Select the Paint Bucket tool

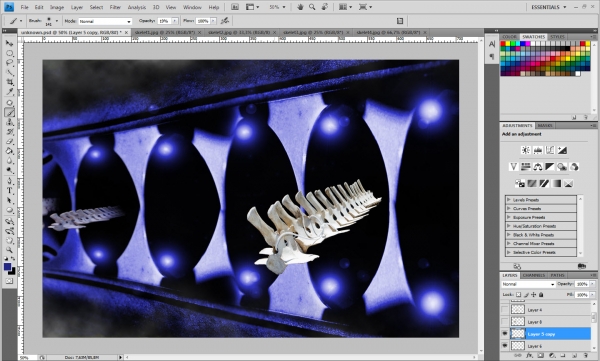9,151
